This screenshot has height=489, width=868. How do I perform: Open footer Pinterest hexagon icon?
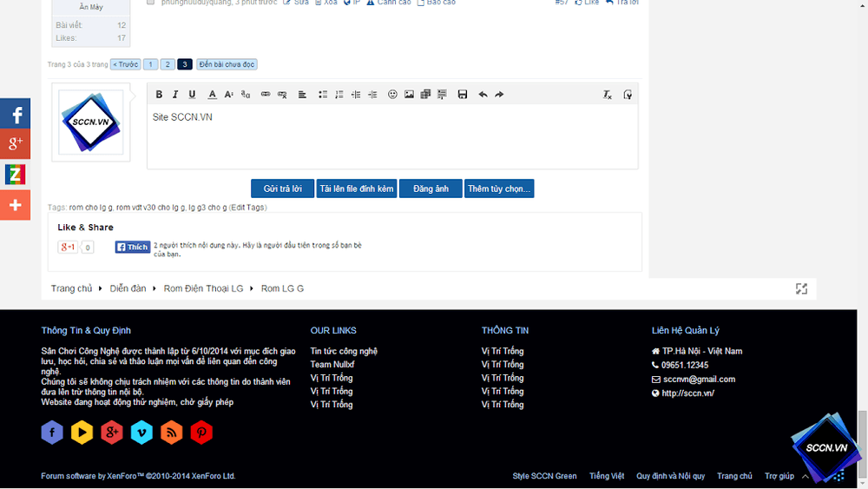[x=201, y=433]
